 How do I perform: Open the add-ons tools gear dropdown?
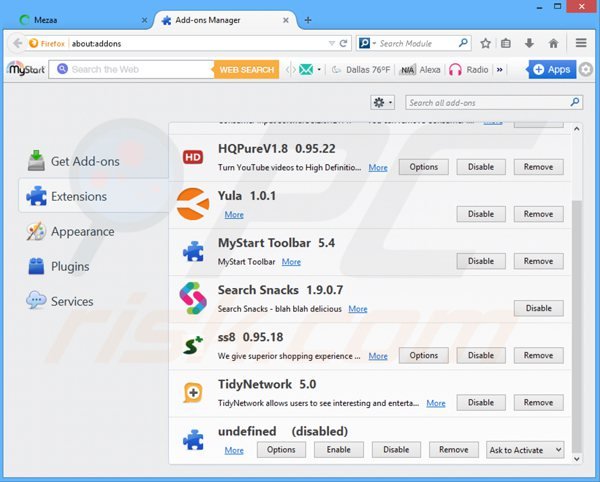coord(382,103)
